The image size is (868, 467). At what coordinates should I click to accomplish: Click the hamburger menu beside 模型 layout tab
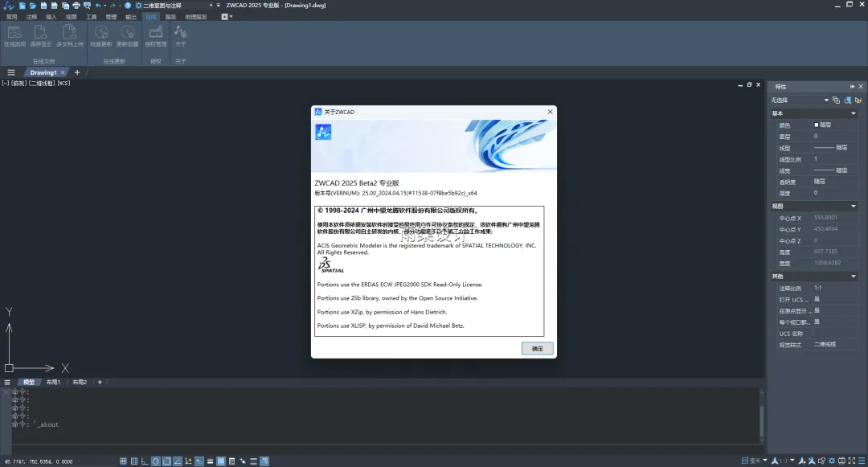point(7,383)
